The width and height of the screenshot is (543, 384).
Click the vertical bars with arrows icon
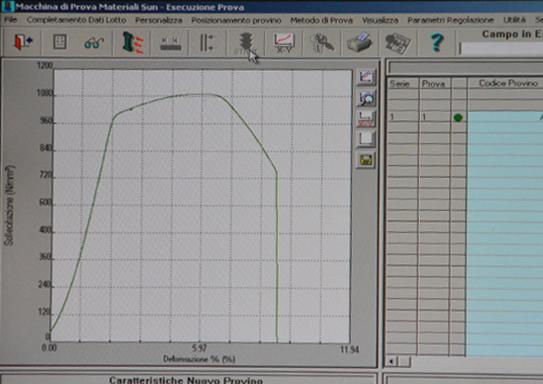(x=207, y=43)
